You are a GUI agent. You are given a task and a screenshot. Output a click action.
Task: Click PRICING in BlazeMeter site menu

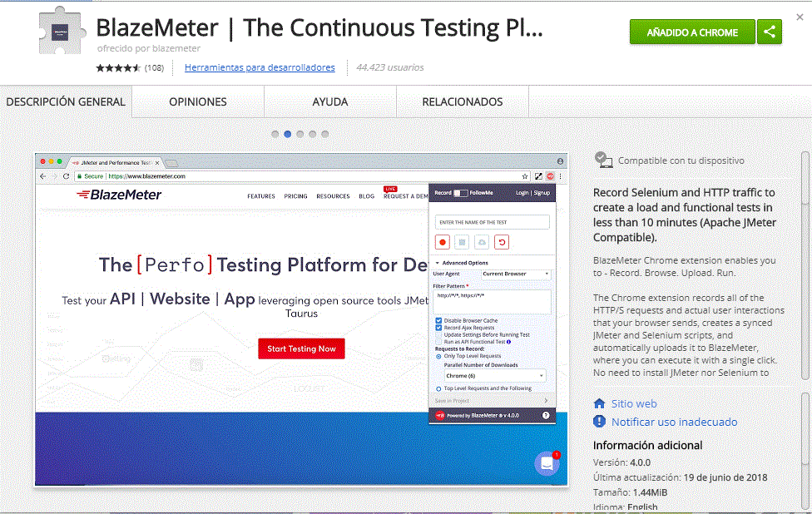click(x=295, y=196)
